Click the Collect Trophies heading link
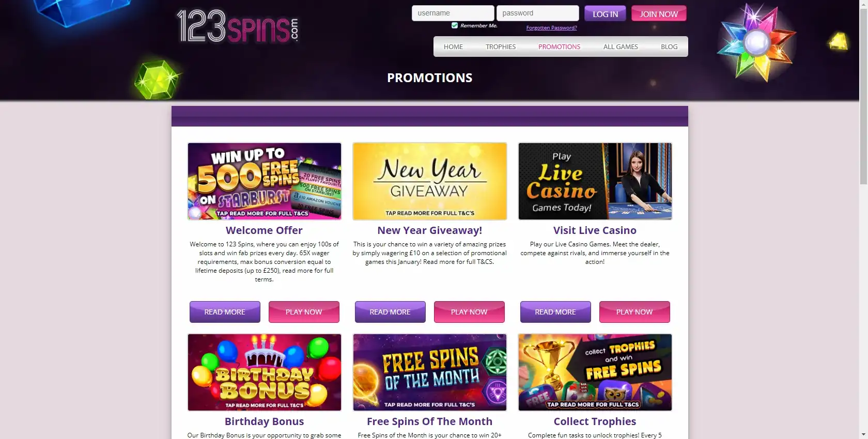This screenshot has width=868, height=439. (x=595, y=421)
